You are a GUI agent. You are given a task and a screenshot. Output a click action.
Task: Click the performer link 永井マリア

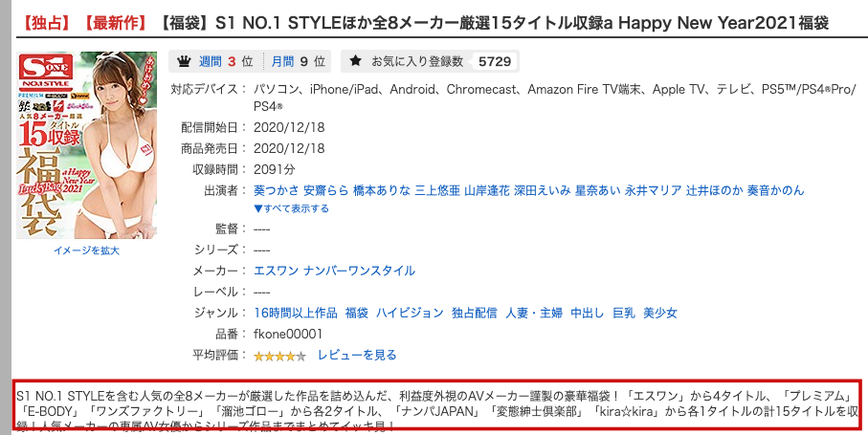click(x=654, y=190)
